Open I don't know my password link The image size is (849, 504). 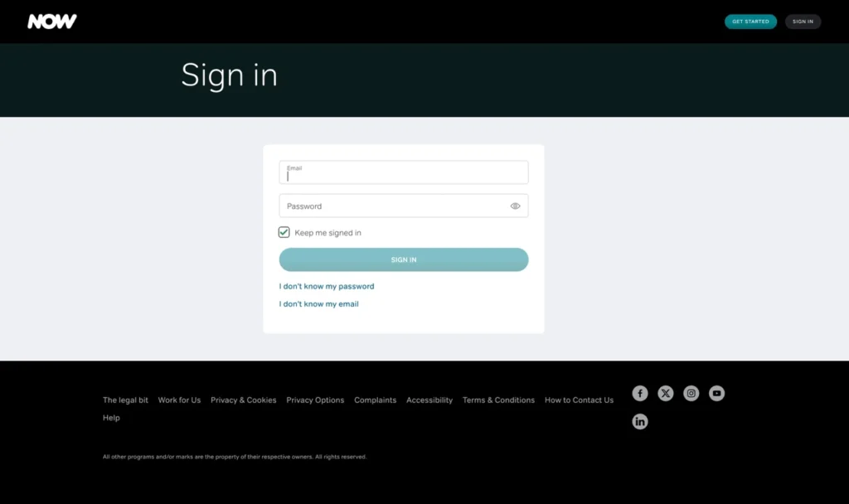327,286
